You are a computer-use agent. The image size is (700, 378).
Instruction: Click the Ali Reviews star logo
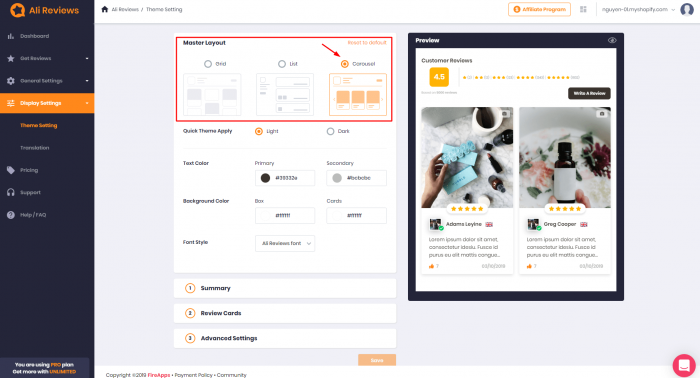click(x=17, y=10)
